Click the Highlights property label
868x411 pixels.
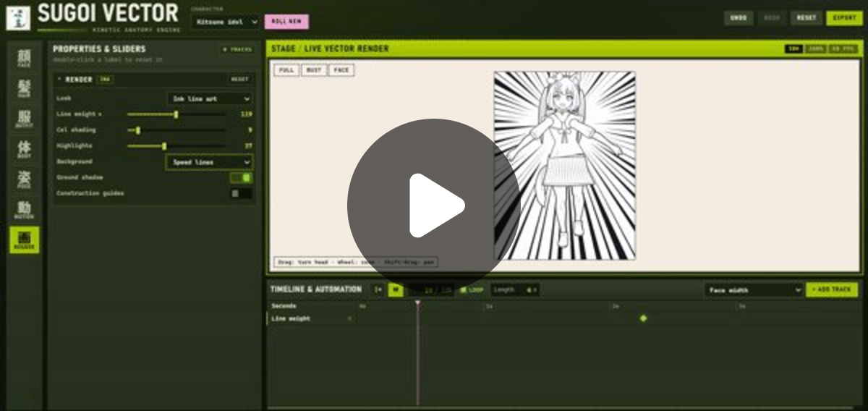74,146
